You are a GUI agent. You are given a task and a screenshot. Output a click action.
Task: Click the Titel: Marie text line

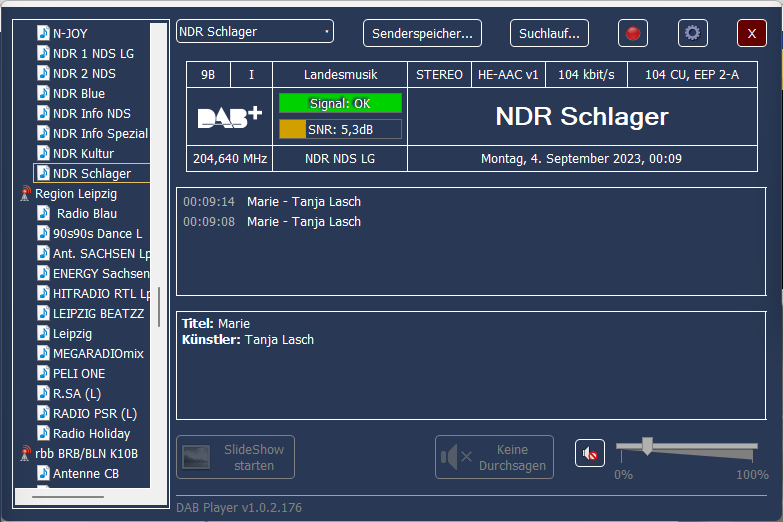point(216,324)
